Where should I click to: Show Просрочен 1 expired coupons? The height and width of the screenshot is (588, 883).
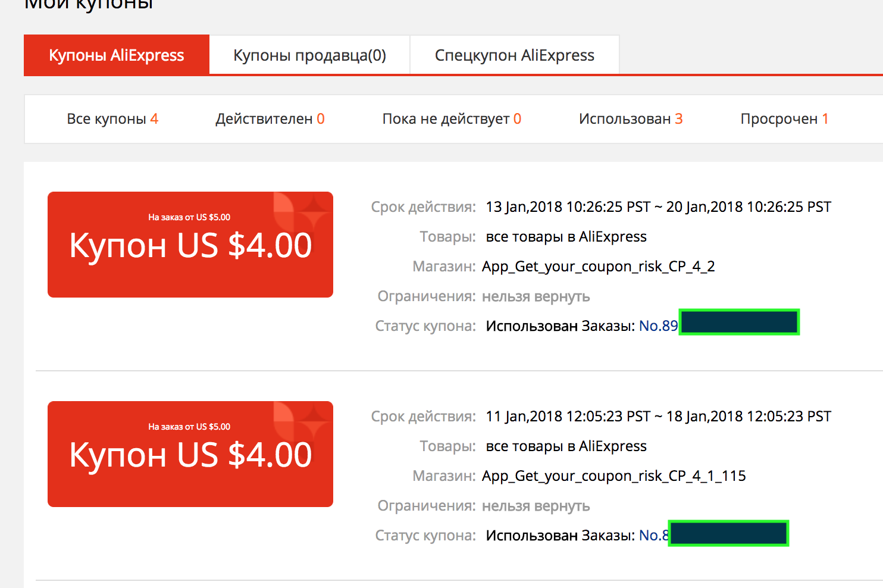tap(784, 119)
